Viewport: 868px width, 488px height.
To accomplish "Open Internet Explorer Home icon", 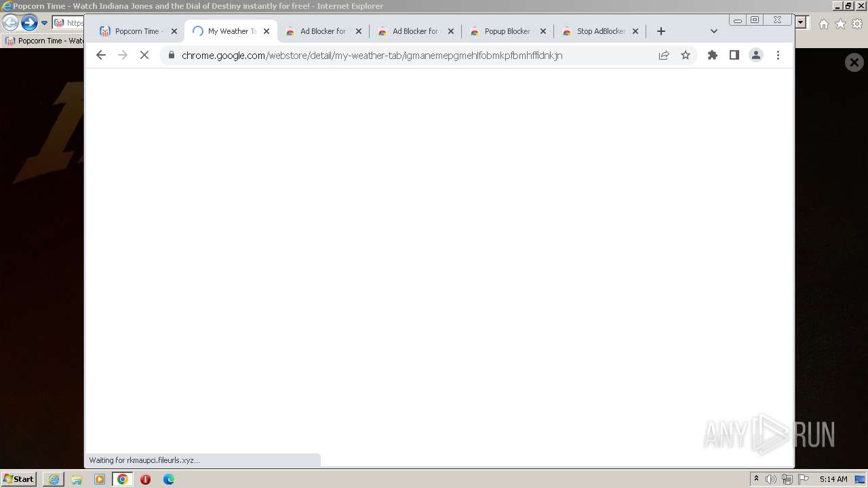I will [x=823, y=24].
